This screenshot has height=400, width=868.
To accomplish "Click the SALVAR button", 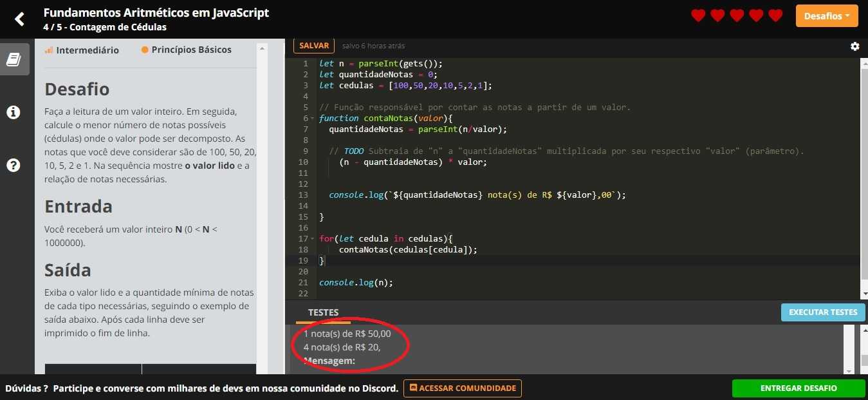I will click(x=313, y=45).
